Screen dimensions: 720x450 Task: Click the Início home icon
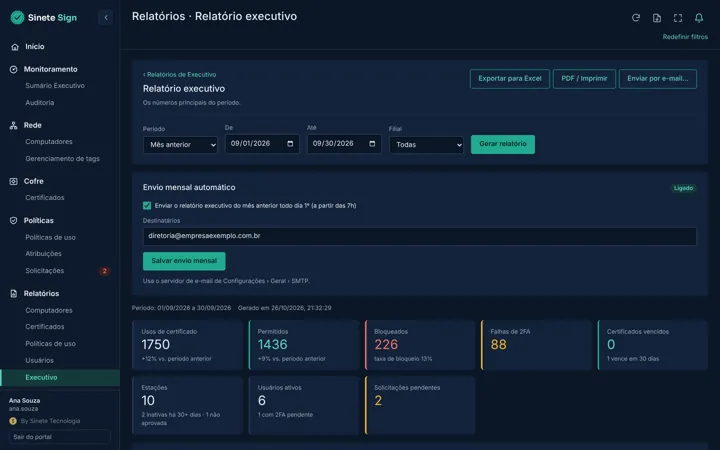(x=15, y=47)
